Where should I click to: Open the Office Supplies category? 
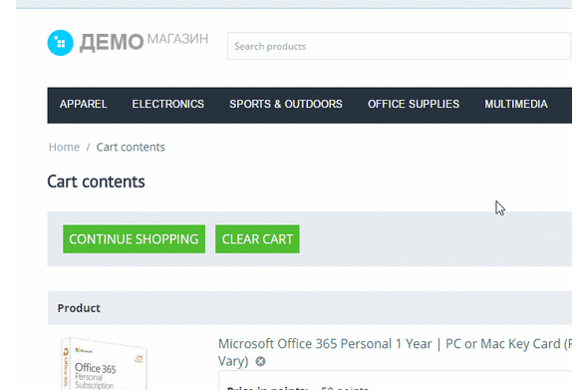point(414,104)
